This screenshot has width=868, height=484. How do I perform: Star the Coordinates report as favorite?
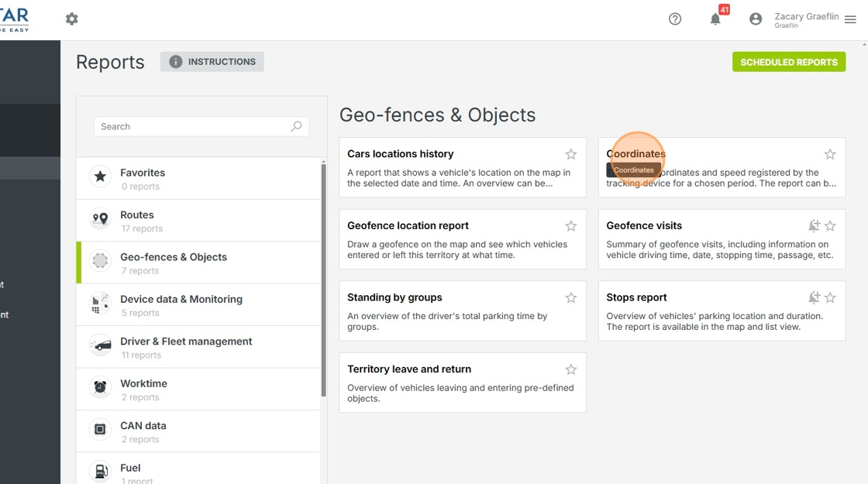pyautogui.click(x=830, y=154)
